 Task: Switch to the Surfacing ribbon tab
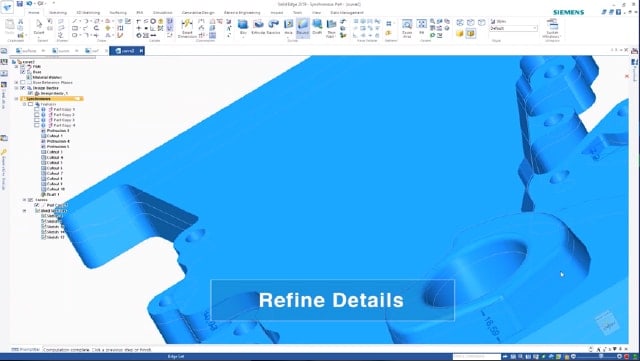[x=118, y=13]
